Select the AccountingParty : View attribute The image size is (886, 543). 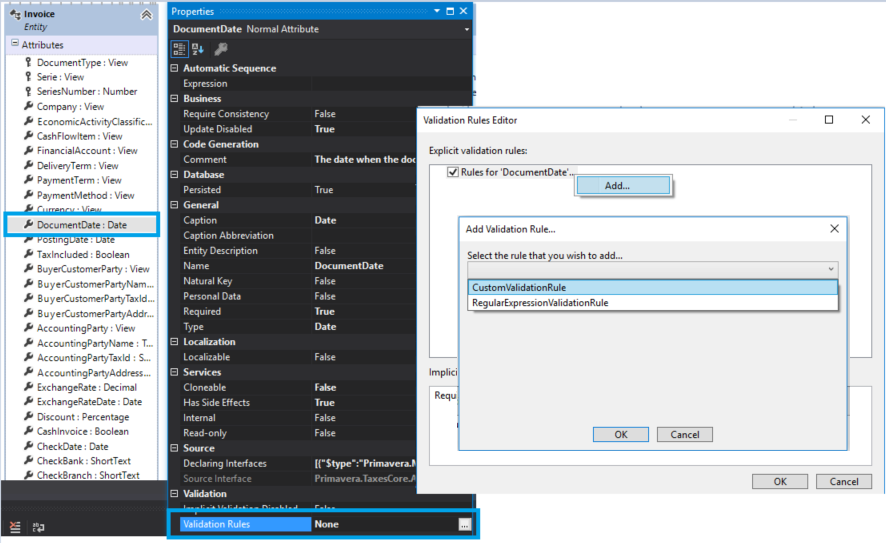pyautogui.click(x=86, y=328)
